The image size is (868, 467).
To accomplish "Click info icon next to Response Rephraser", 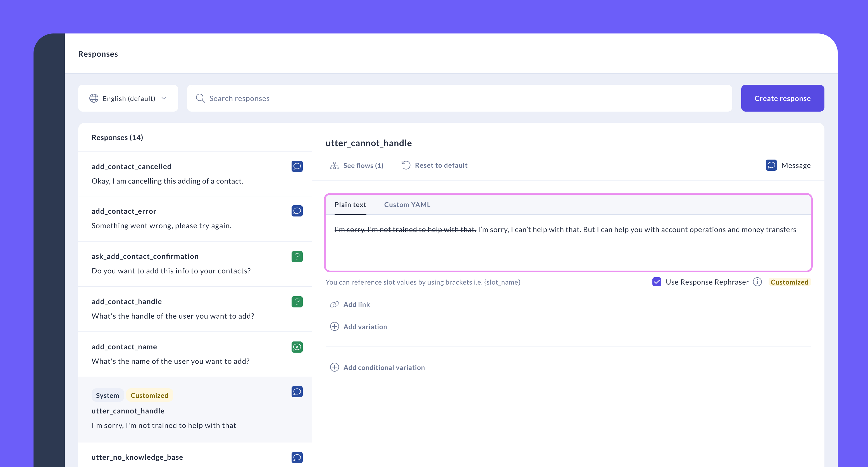I will pyautogui.click(x=757, y=282).
